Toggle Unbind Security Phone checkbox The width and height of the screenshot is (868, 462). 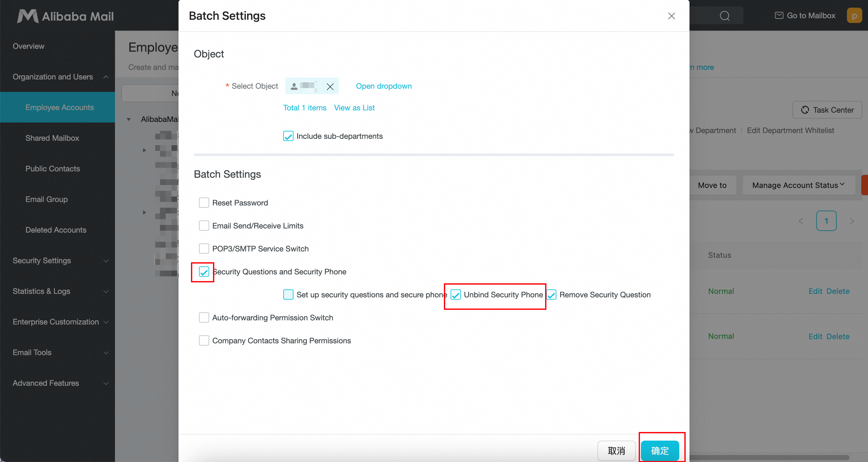click(456, 294)
